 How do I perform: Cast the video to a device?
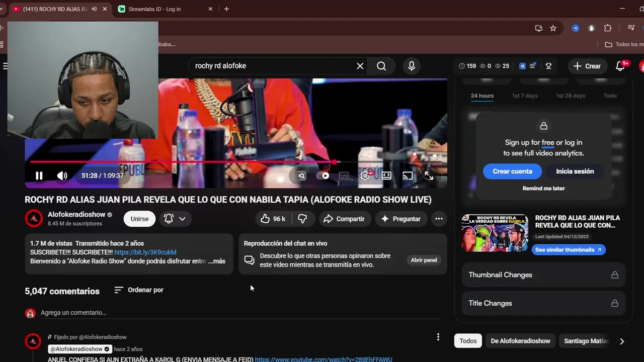408,175
